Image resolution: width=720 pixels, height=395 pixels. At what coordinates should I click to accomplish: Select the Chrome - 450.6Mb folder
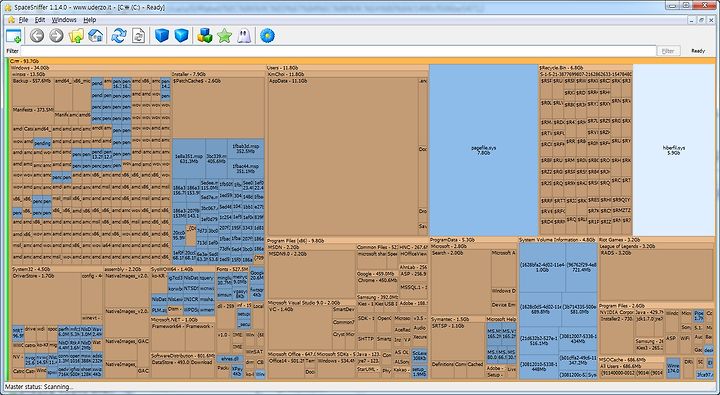click(377, 285)
